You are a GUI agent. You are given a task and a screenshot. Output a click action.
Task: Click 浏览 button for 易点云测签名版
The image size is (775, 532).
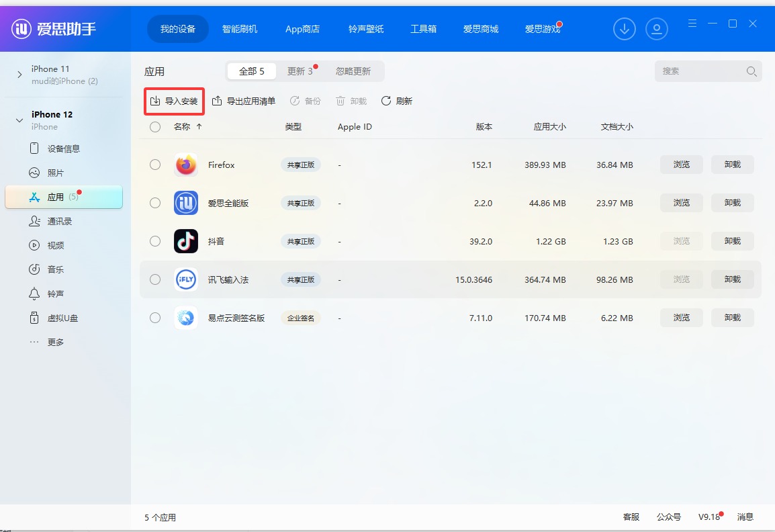[x=682, y=318]
